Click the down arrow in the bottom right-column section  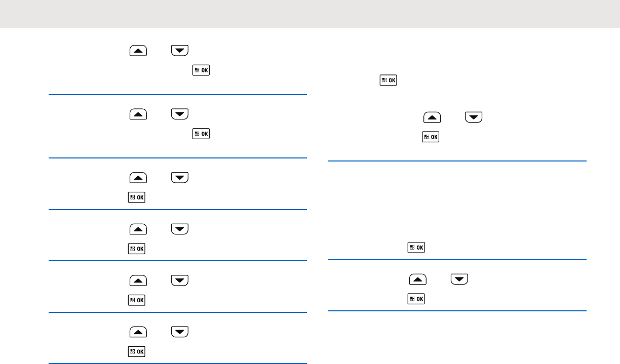click(x=459, y=279)
